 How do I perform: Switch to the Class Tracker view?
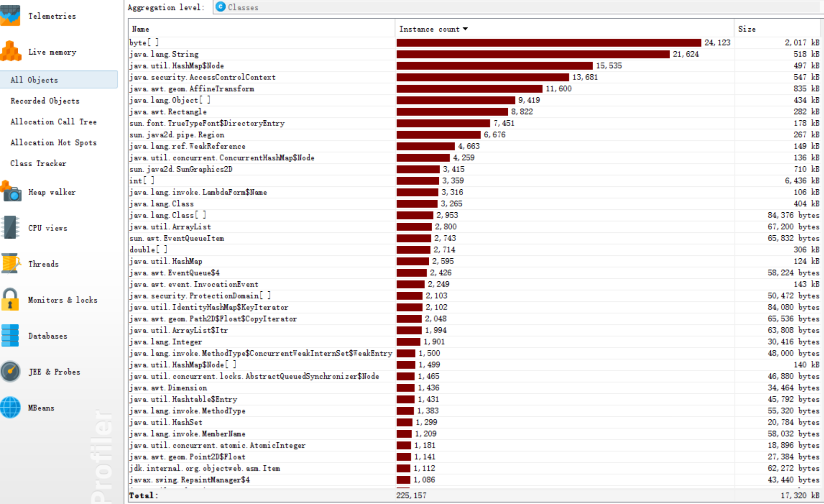[38, 163]
